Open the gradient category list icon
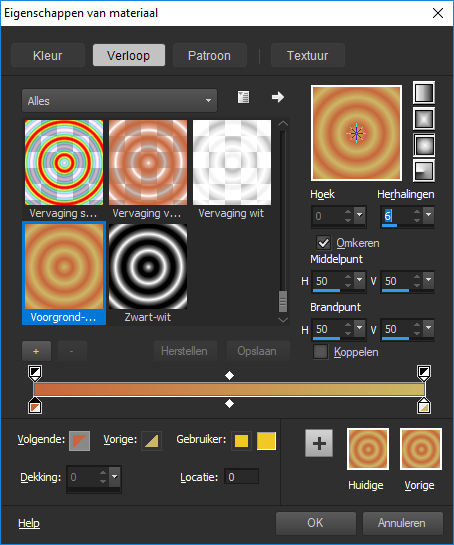454x545 pixels. pos(243,97)
